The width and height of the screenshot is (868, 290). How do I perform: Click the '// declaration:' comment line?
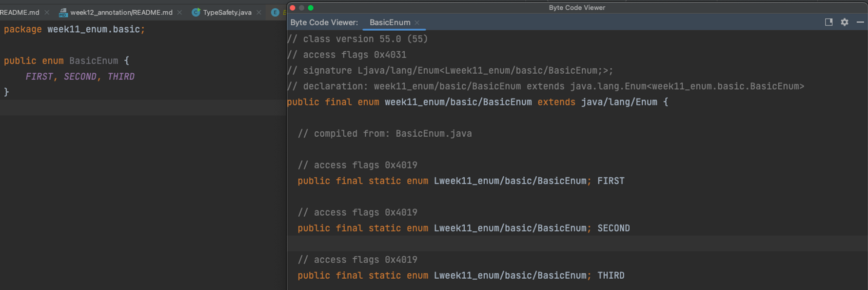546,86
